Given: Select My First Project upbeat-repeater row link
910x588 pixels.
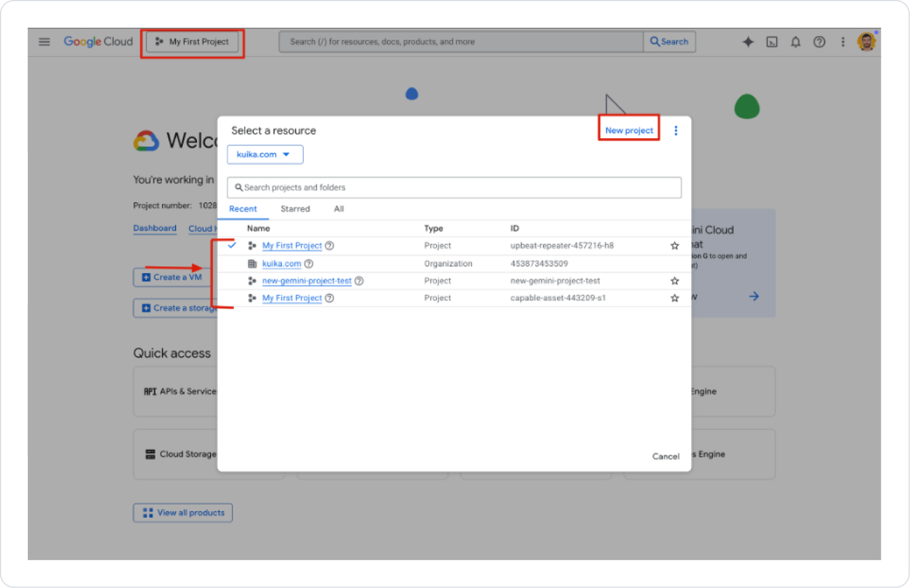Looking at the screenshot, I should point(292,246).
